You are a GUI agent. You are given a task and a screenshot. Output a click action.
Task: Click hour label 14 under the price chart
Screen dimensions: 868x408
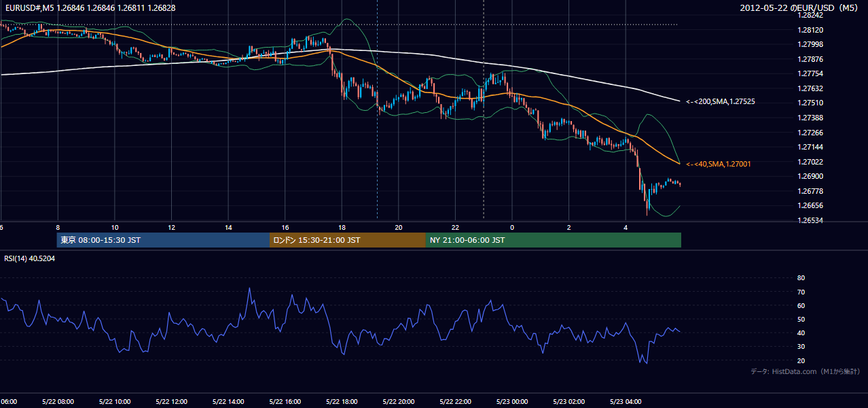[x=228, y=228]
